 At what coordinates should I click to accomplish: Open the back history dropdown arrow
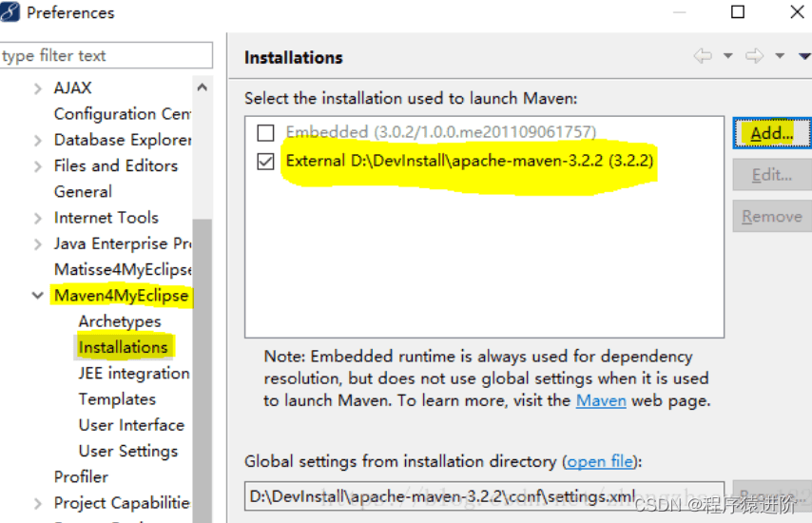coord(727,56)
